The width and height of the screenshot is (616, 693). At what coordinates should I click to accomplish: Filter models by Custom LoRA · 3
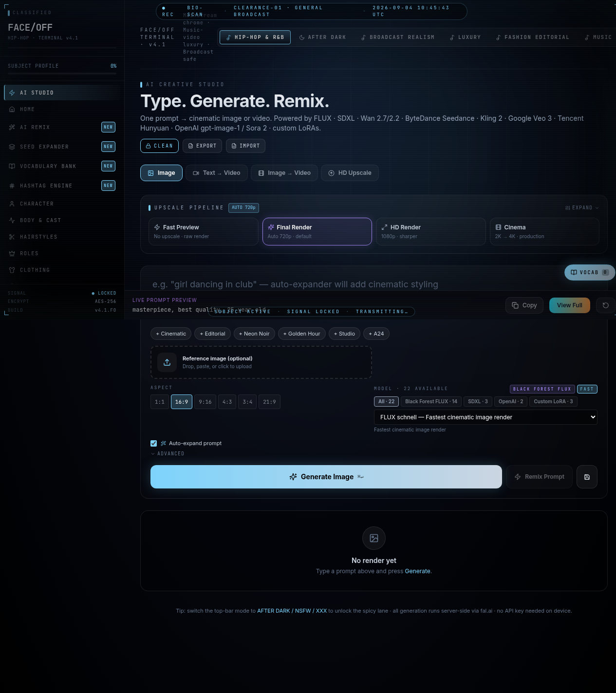pos(553,401)
